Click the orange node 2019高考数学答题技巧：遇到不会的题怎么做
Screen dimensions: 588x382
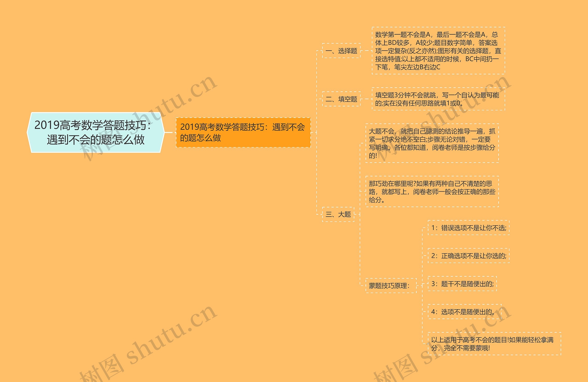point(243,133)
